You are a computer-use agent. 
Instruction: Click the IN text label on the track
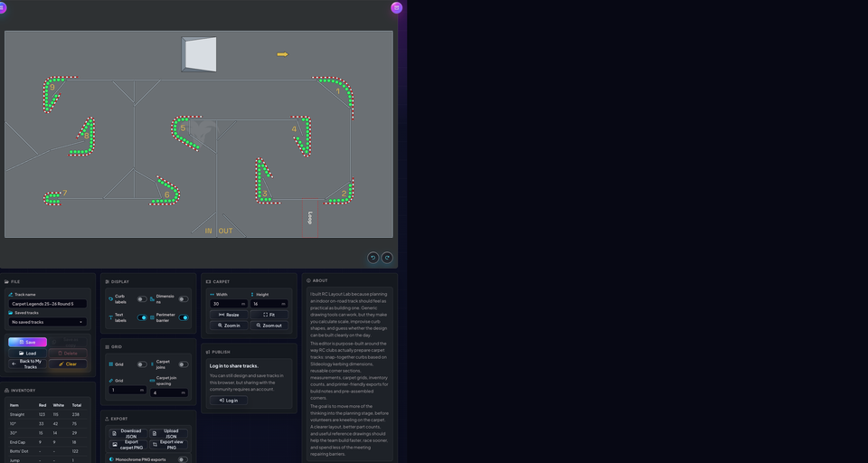[209, 231]
